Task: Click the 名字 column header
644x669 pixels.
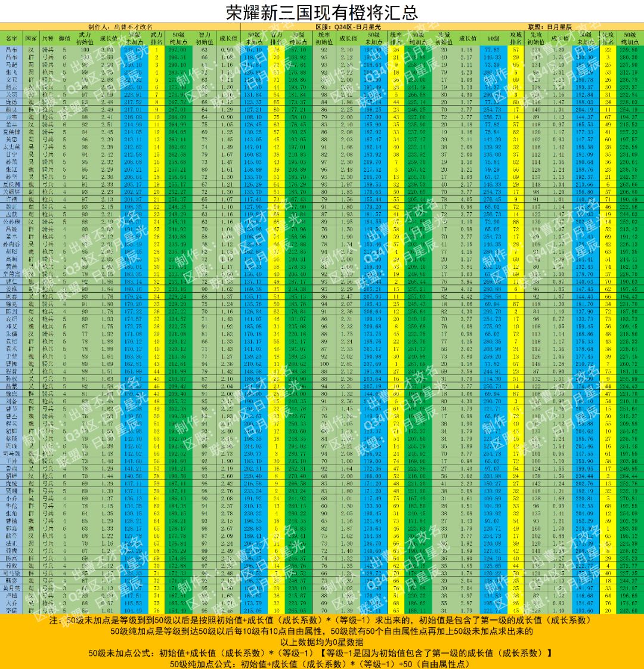Action: [11, 38]
